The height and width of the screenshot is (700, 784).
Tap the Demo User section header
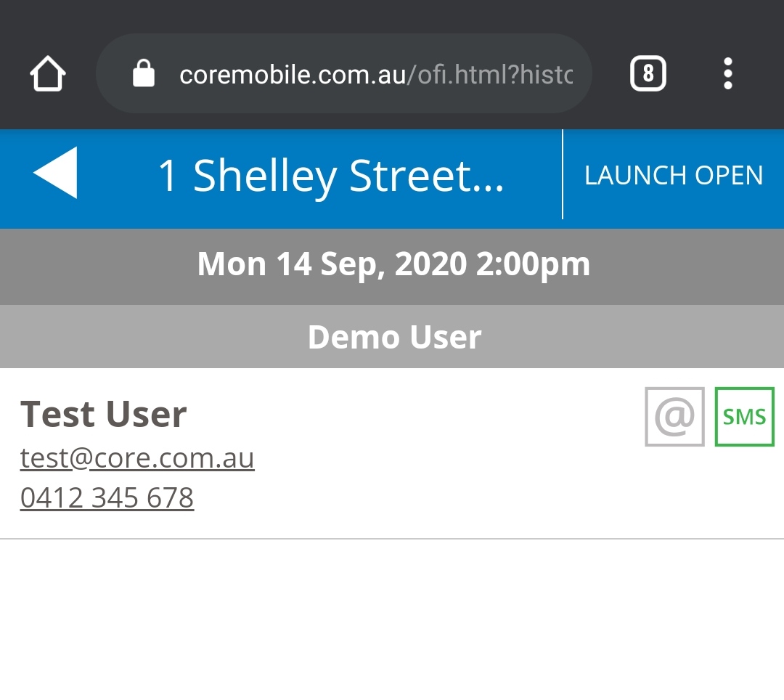click(394, 338)
